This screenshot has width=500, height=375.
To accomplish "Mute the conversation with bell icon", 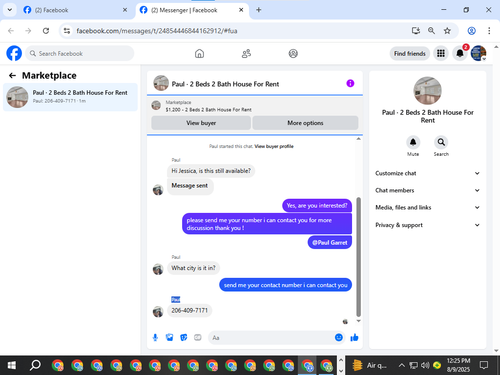I will (x=413, y=142).
